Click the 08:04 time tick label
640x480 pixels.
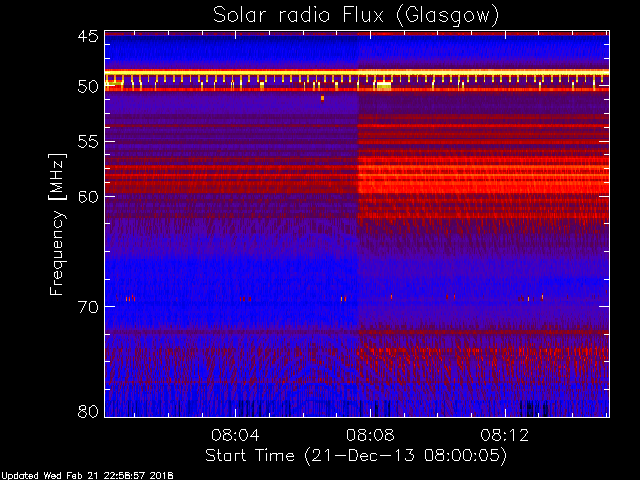coord(235,435)
